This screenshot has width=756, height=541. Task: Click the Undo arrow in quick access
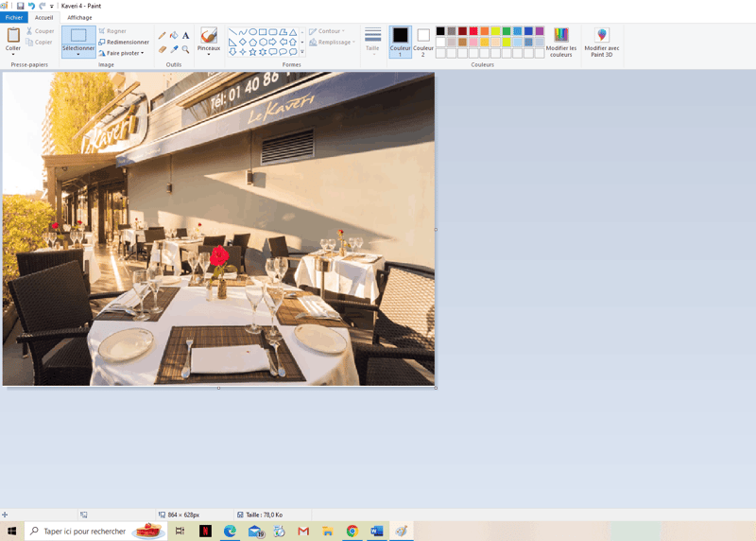[31, 6]
